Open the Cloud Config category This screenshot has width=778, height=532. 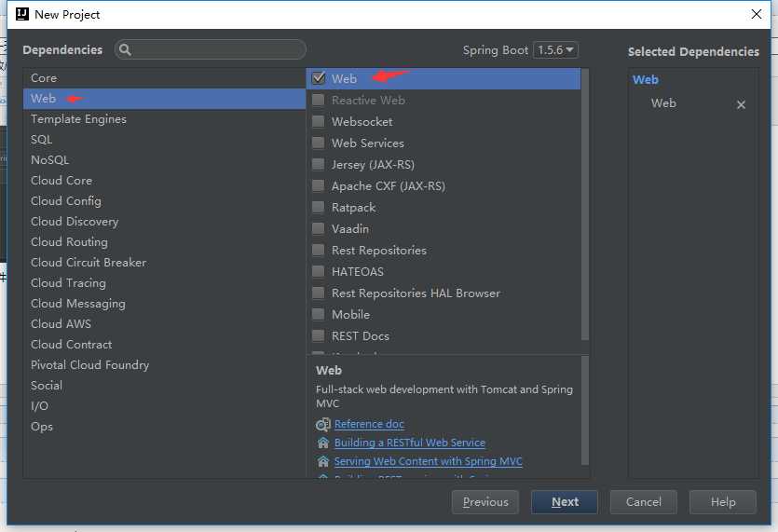(164, 201)
